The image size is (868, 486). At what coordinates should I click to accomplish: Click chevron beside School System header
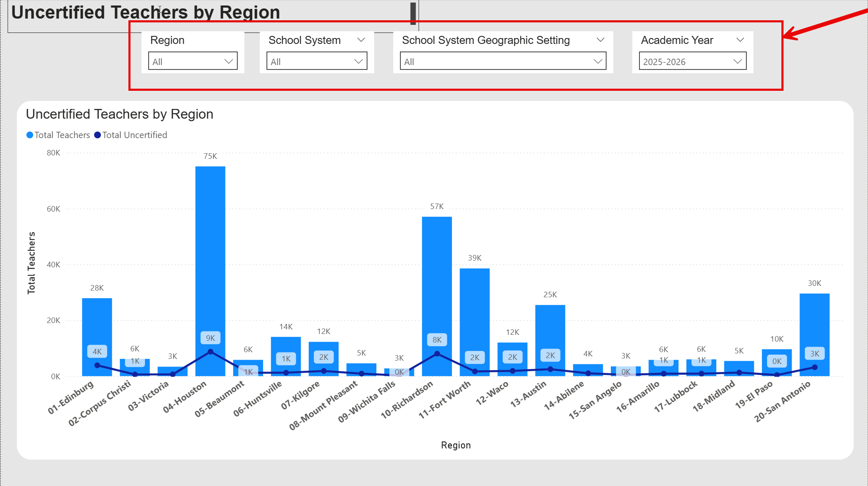coord(361,40)
